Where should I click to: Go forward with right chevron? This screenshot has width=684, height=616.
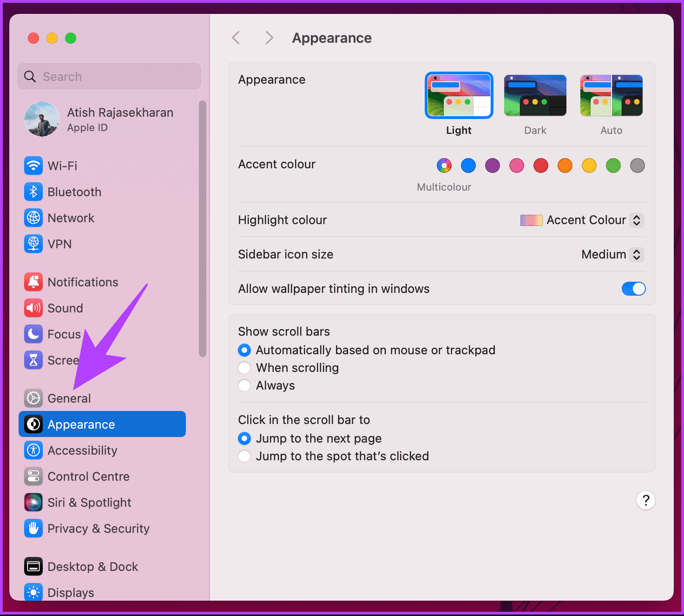click(269, 38)
